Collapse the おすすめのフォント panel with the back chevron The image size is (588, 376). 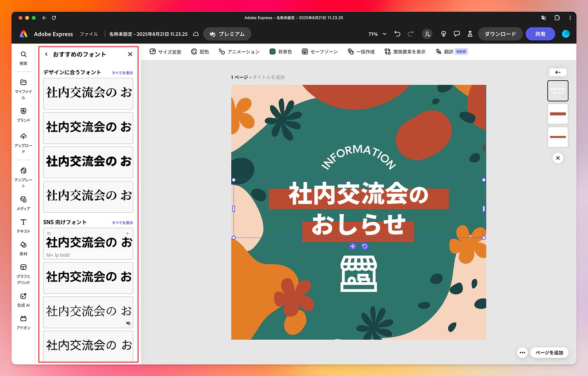coord(46,54)
